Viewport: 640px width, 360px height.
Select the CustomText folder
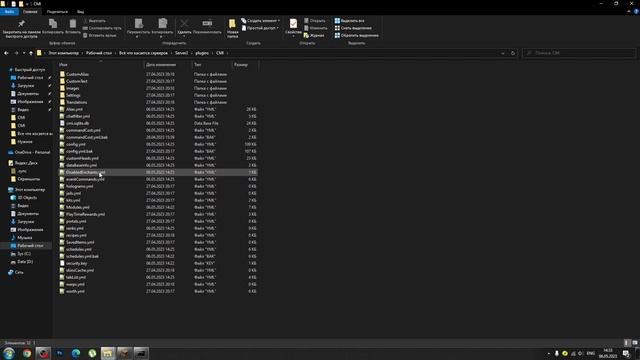pyautogui.click(x=77, y=81)
